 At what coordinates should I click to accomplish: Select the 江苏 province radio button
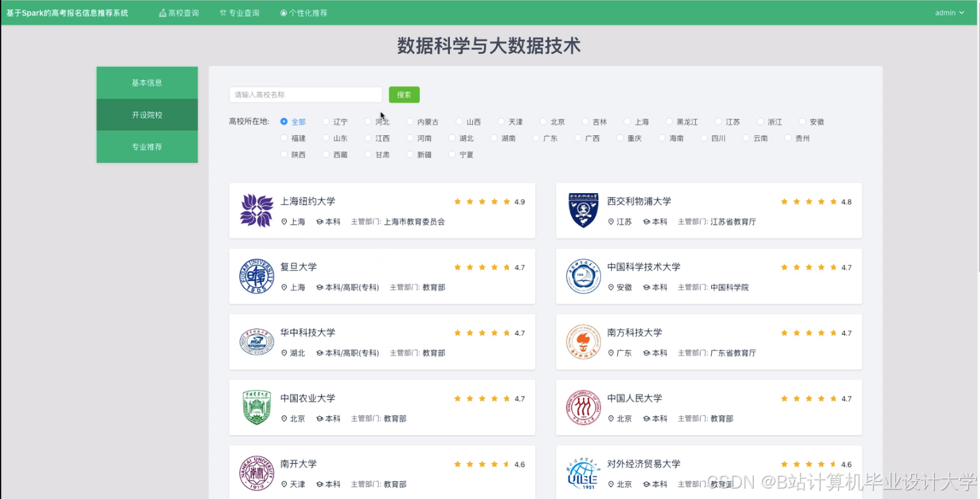pyautogui.click(x=717, y=121)
